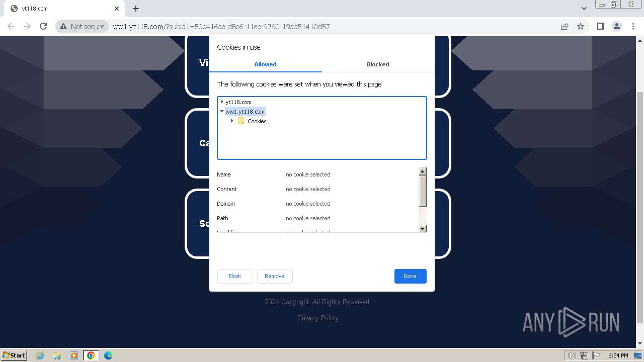The width and height of the screenshot is (644, 362).
Task: Select yt118.com in cookie tree
Action: [238, 102]
